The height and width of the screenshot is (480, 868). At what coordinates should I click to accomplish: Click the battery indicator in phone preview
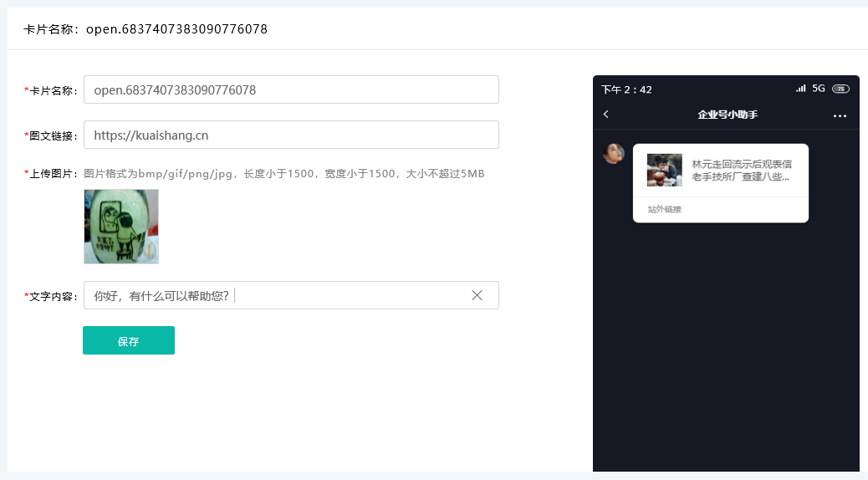pos(840,89)
